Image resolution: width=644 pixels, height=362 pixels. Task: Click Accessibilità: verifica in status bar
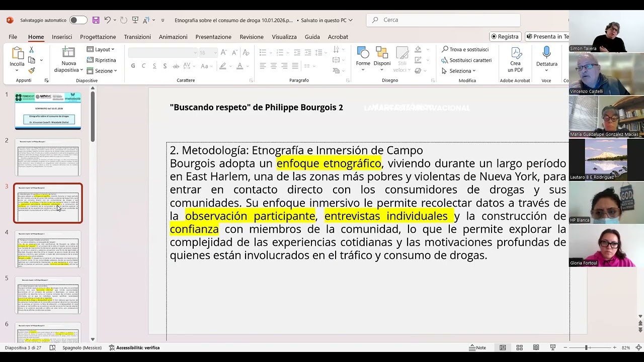[134, 347]
